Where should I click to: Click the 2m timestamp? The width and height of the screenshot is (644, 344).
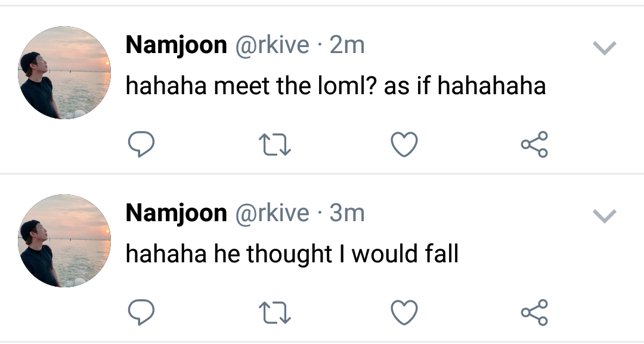click(346, 45)
